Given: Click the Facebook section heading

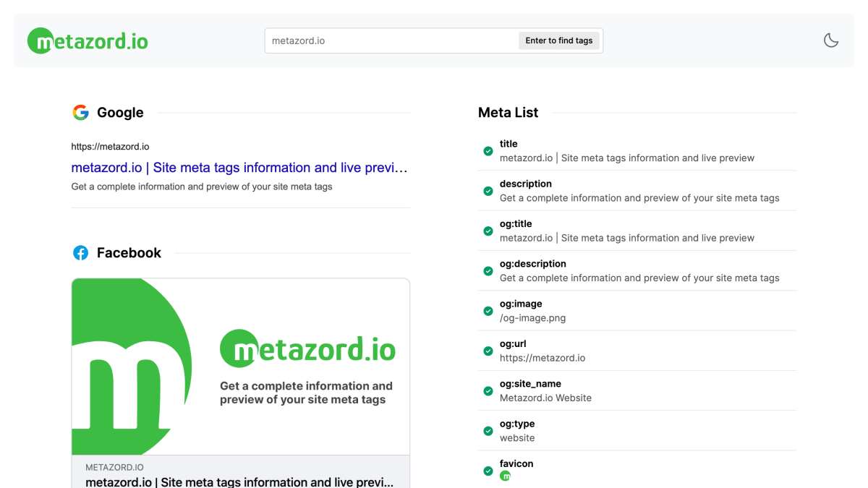Looking at the screenshot, I should [x=129, y=253].
